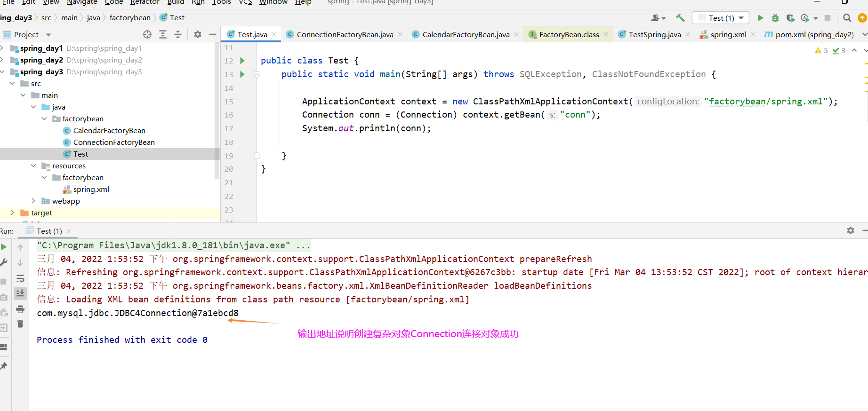Toggle soft-wrap in Run console

coord(20,279)
